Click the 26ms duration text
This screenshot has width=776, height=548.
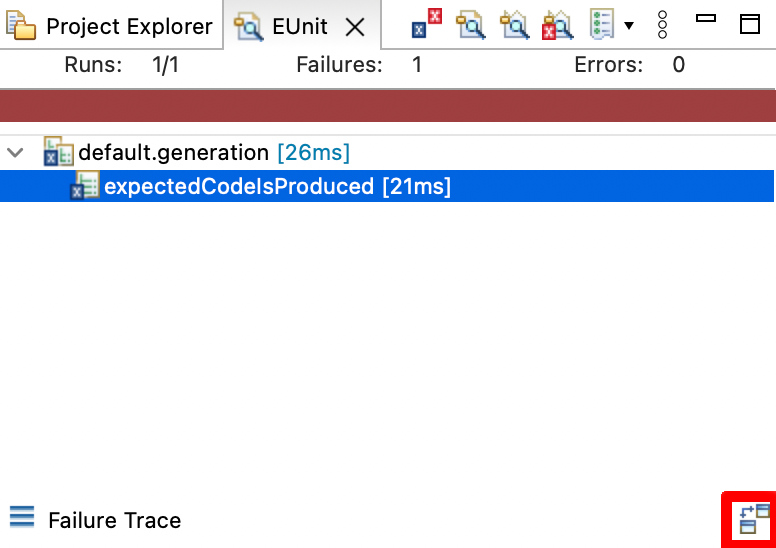[313, 152]
